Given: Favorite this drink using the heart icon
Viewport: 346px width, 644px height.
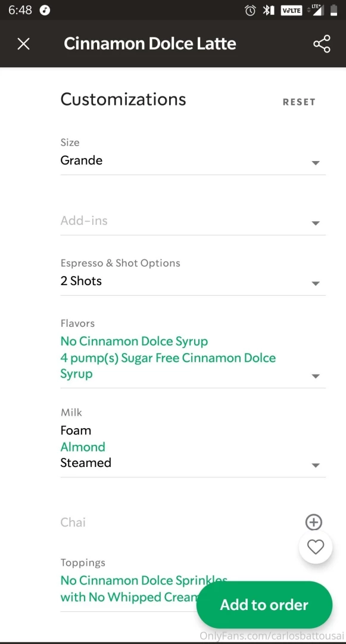Looking at the screenshot, I should (316, 547).
